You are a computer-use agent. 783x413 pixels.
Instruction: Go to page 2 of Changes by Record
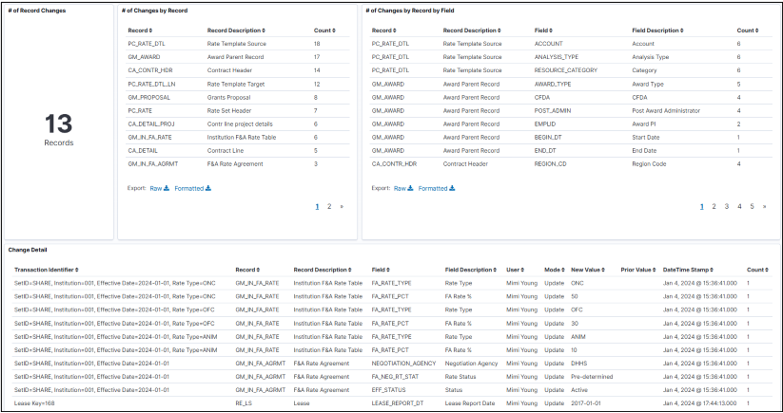[329, 206]
